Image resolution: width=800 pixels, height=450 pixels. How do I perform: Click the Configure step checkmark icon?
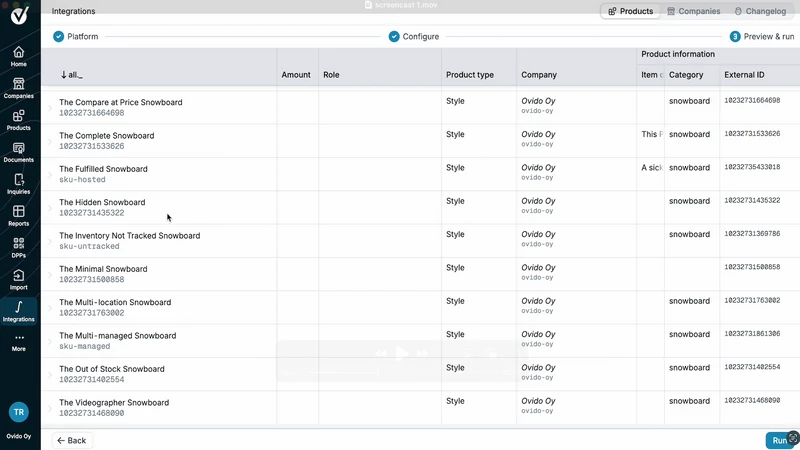coord(394,36)
